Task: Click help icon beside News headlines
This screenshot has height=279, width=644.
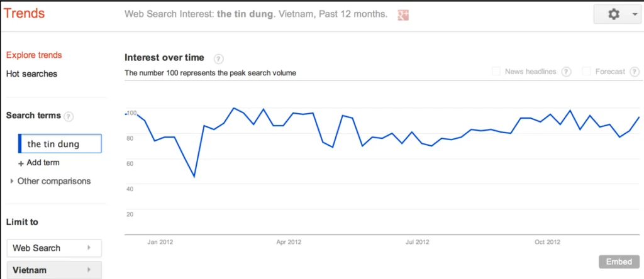Action: (x=566, y=72)
